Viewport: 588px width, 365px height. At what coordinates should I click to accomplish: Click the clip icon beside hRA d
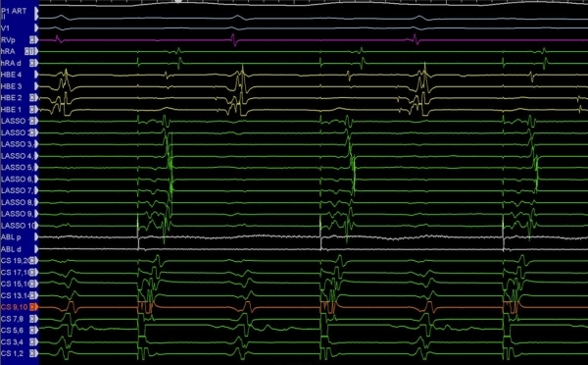tap(33, 63)
